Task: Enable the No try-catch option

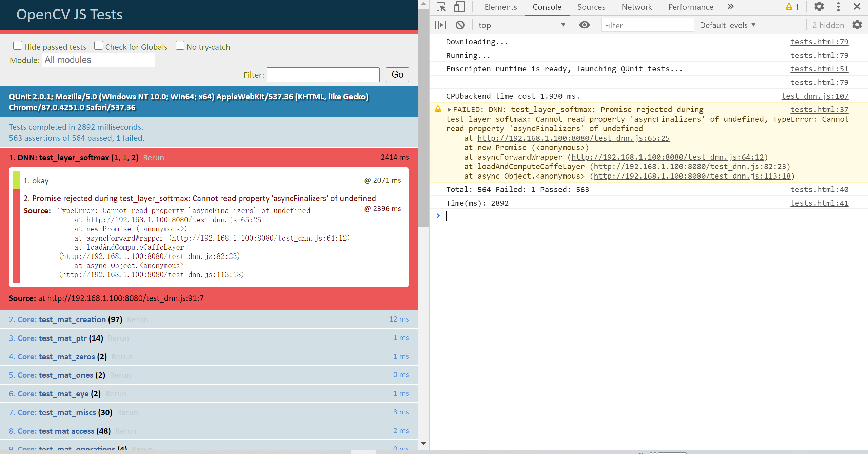Action: (180, 45)
